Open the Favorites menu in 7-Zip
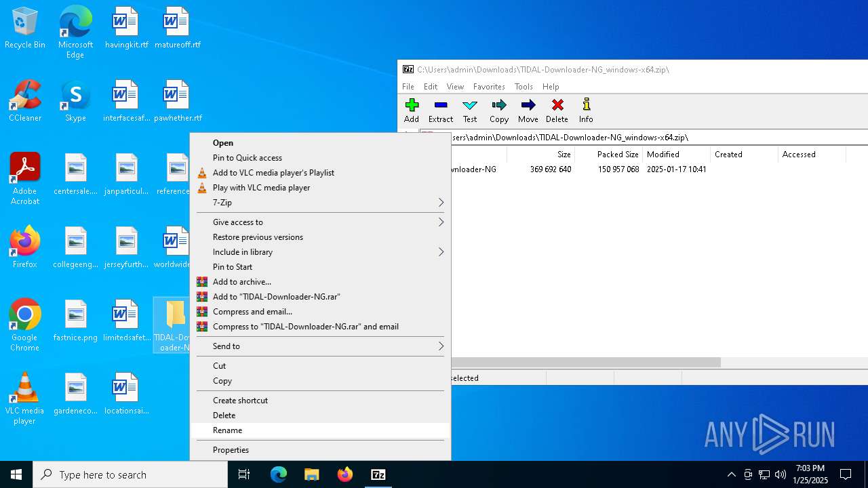Screen dimensions: 868x488 pos(489,87)
